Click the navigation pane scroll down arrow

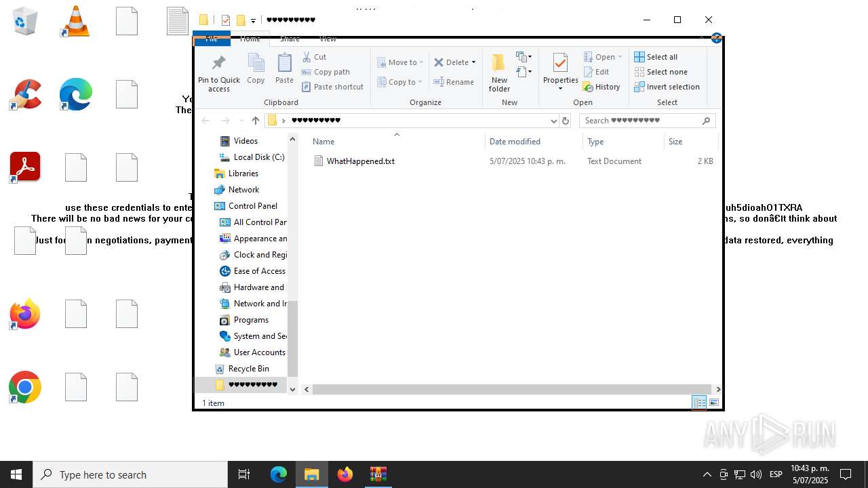tap(293, 389)
